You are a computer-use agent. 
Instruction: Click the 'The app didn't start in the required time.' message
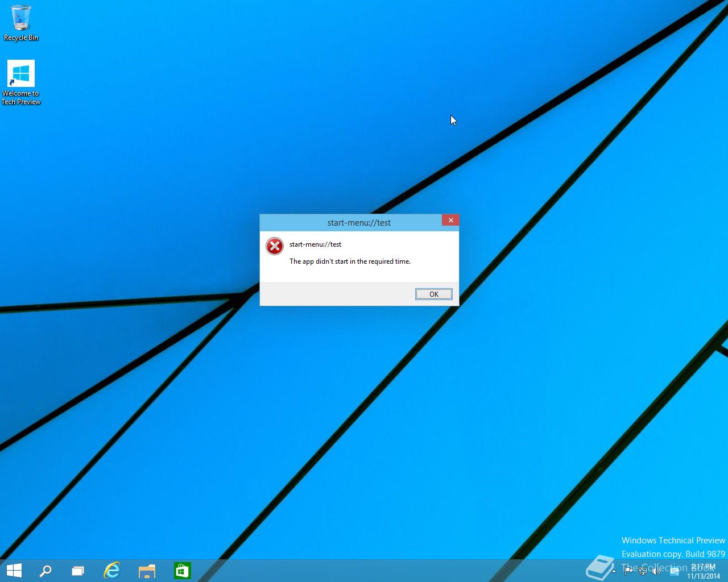(x=350, y=261)
